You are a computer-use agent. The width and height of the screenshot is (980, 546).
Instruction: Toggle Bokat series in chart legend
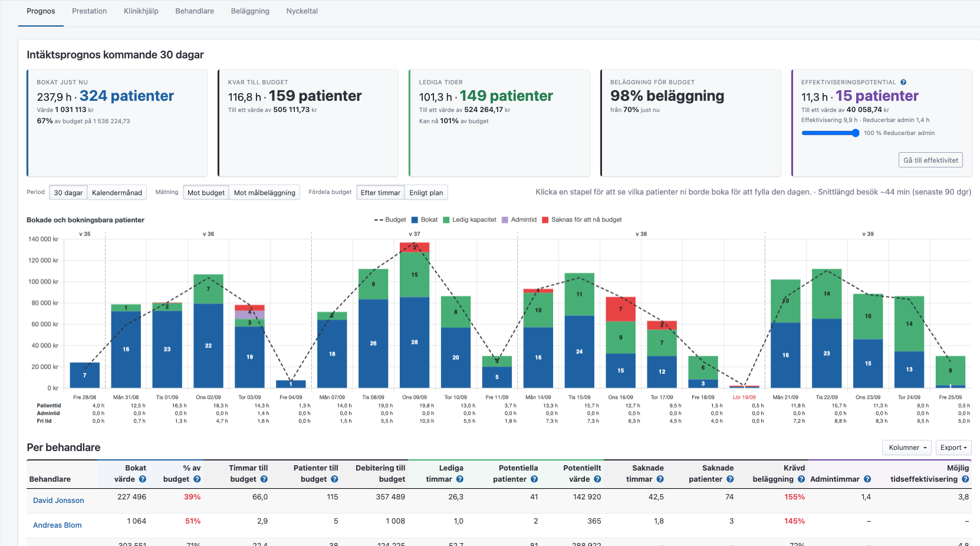[x=425, y=220]
